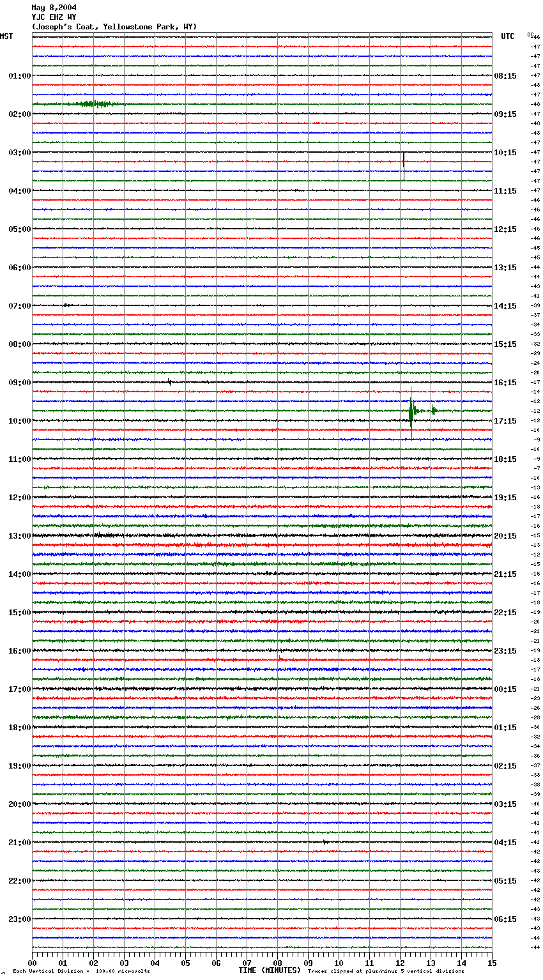Screen dimensions: 543x980
Task: Click the "17:00" MST time label
Action: pyautogui.click(x=20, y=689)
